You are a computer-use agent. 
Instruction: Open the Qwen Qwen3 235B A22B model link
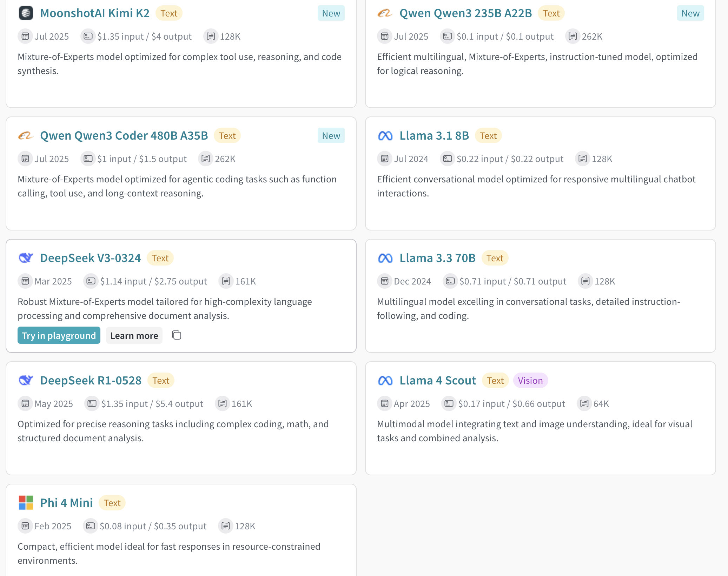pos(465,13)
